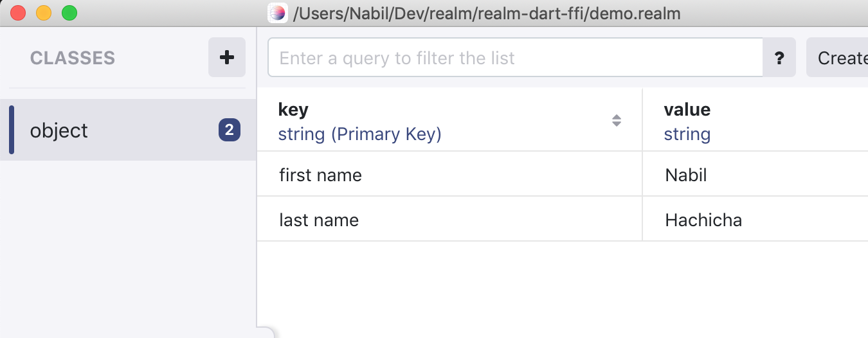Select the Nabil value cell

point(755,174)
